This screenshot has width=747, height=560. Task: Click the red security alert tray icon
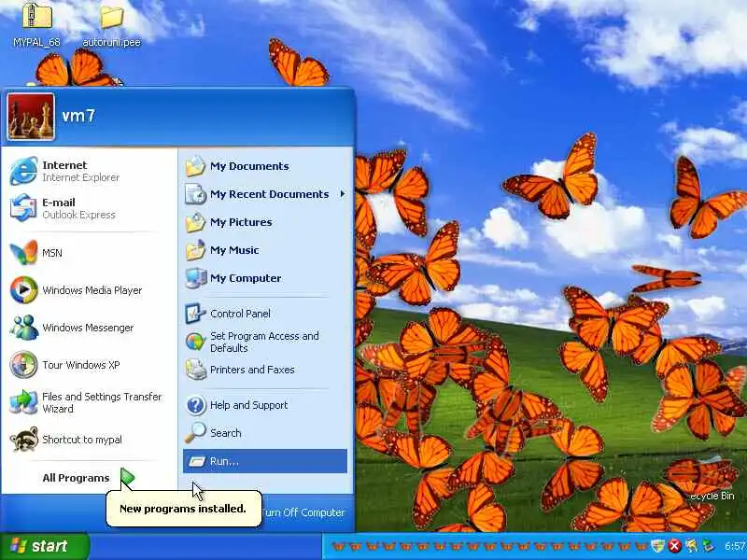pos(674,546)
